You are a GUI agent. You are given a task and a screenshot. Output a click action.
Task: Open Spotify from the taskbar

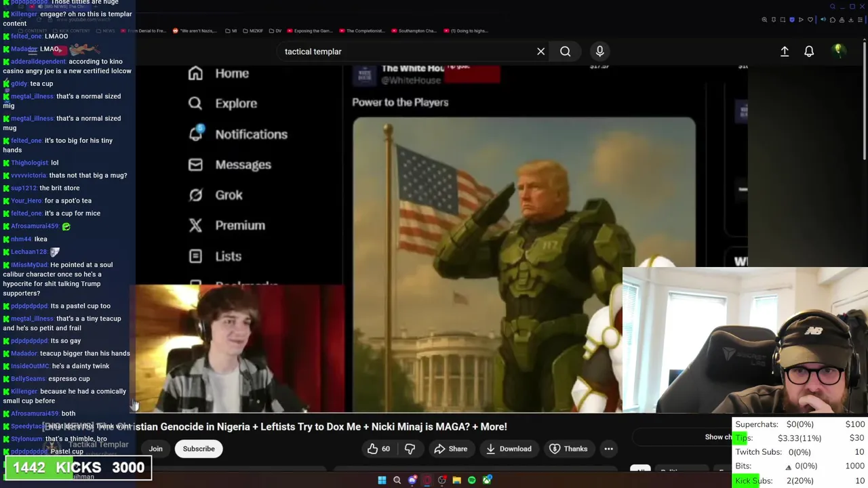[x=472, y=480]
